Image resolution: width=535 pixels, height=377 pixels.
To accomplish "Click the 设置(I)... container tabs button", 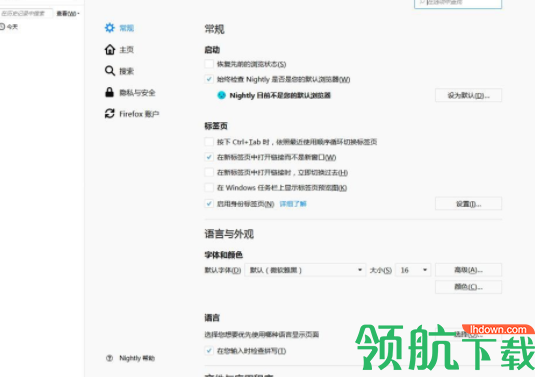I will (468, 204).
